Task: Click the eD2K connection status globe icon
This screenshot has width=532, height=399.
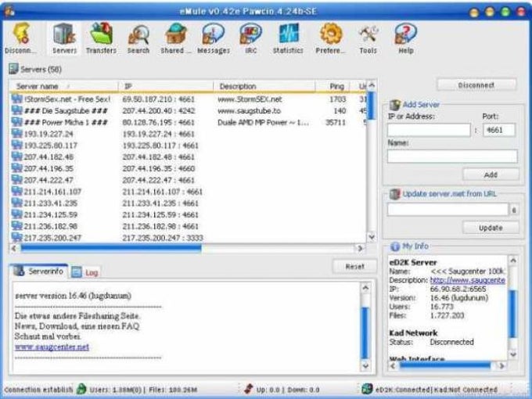Action: pos(367,389)
